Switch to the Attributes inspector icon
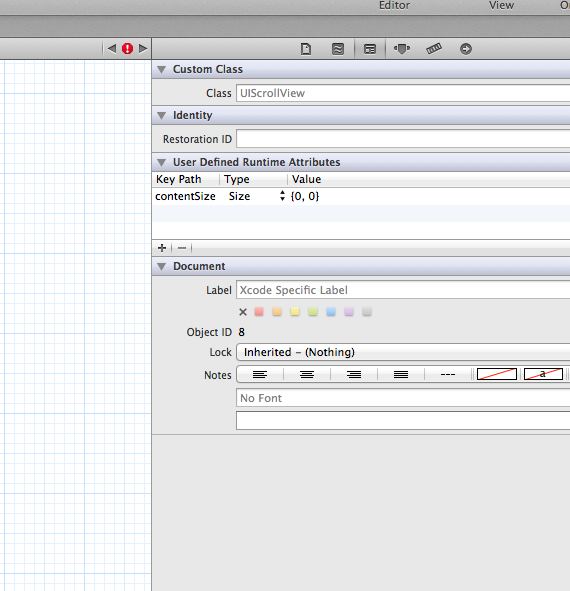 click(x=402, y=49)
